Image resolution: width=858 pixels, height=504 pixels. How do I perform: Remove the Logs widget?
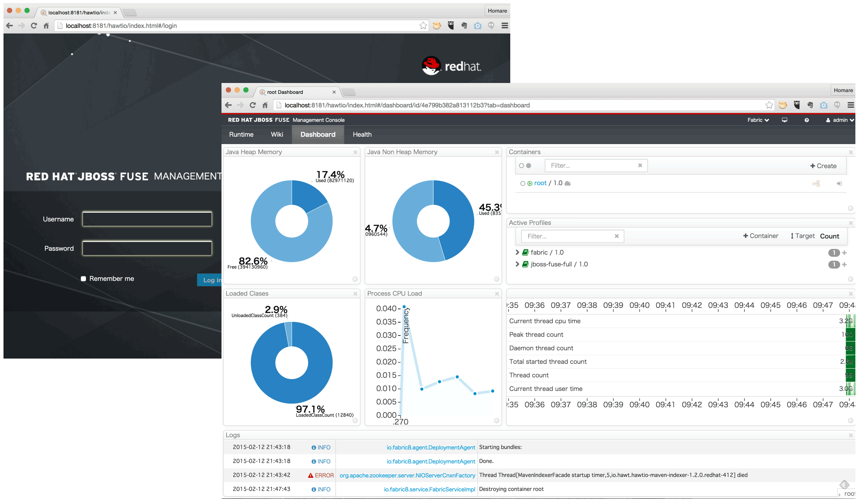pyautogui.click(x=851, y=435)
